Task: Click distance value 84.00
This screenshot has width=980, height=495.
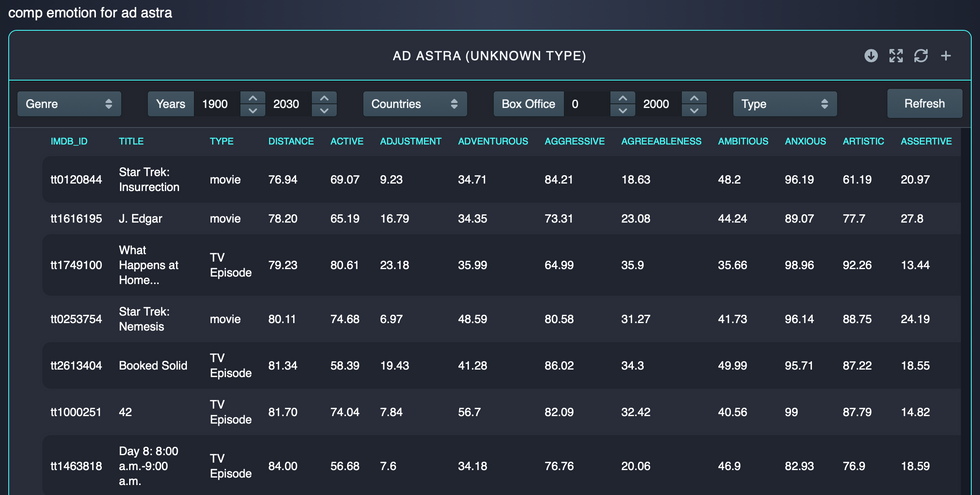Action: pyautogui.click(x=282, y=466)
